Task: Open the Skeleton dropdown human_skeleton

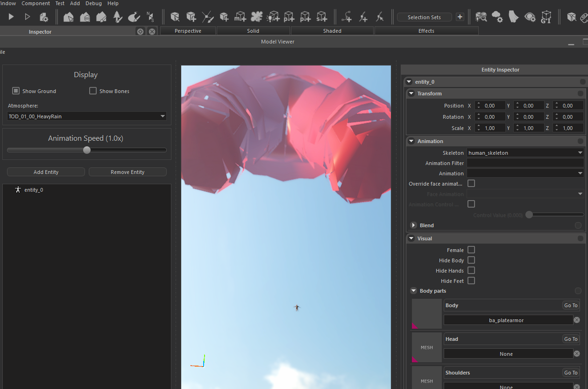Action: pos(525,153)
